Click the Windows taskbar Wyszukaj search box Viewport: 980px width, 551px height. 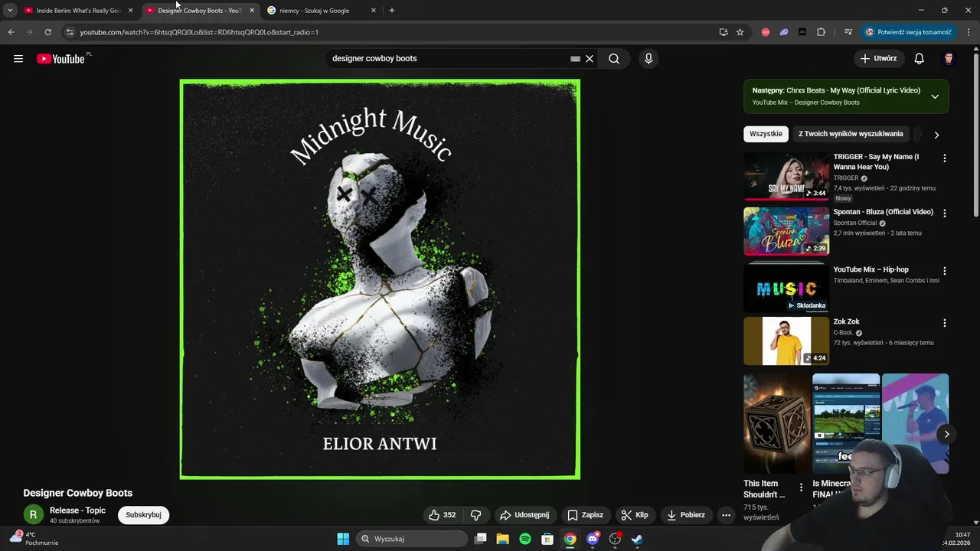[411, 539]
